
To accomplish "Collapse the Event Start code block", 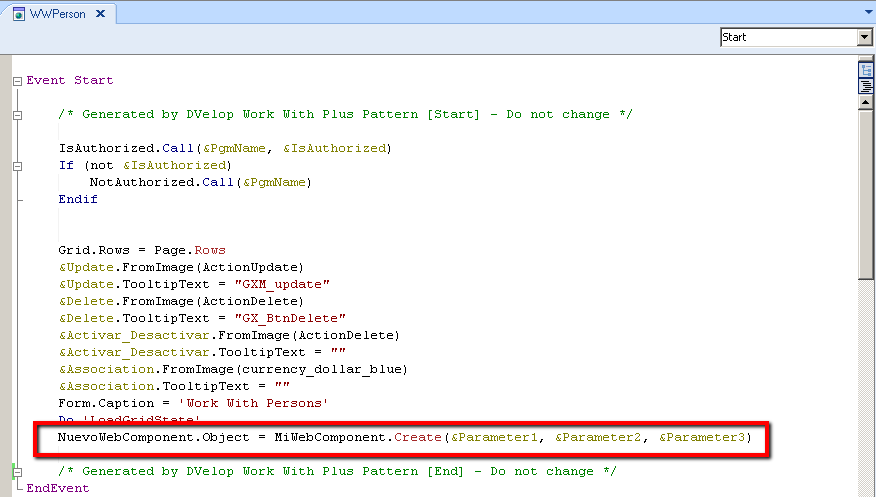I will (17, 81).
